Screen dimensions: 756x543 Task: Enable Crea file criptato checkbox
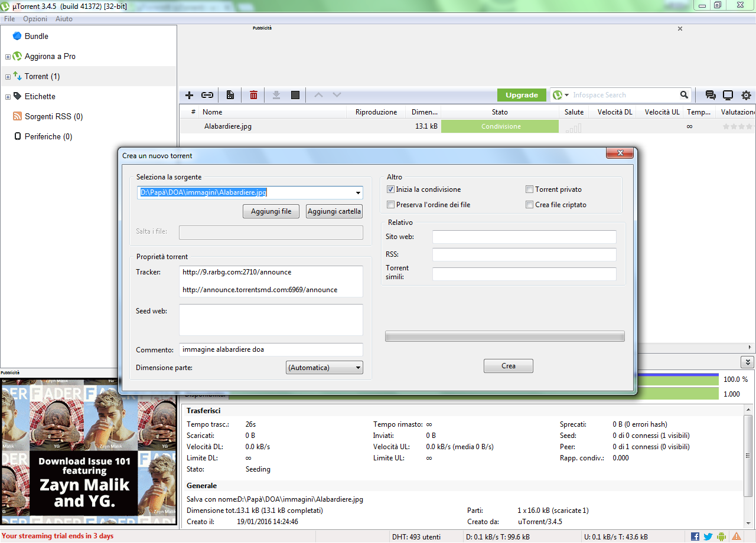point(530,205)
